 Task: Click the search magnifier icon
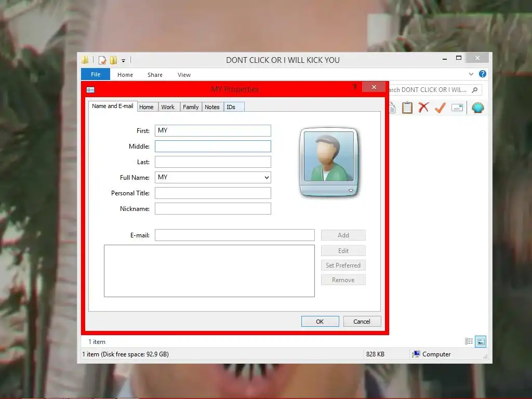click(x=475, y=90)
